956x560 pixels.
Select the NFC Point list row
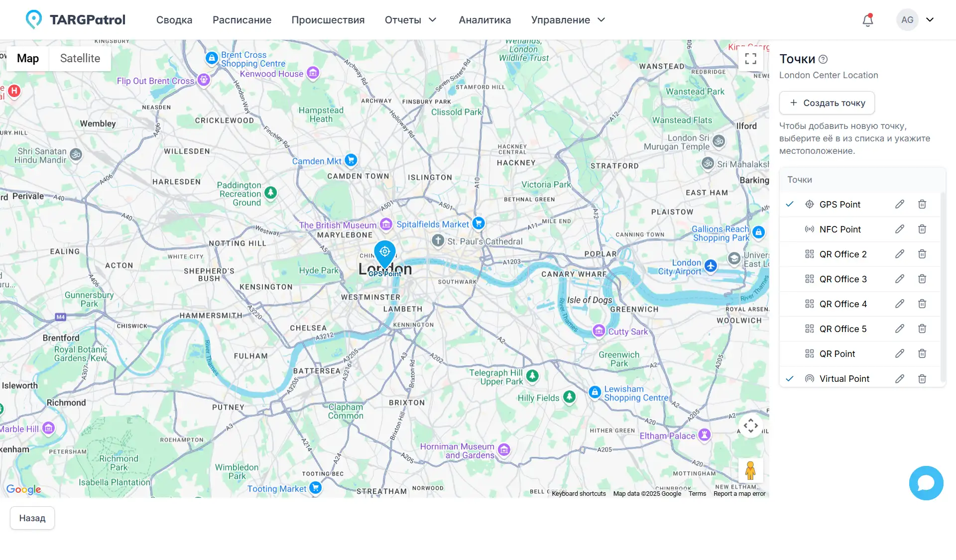coord(840,229)
